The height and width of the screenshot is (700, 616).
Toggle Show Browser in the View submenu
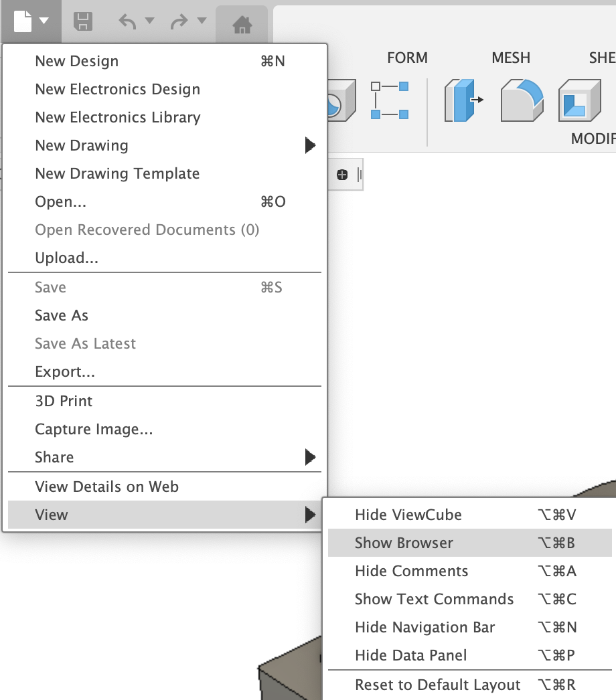(x=404, y=543)
